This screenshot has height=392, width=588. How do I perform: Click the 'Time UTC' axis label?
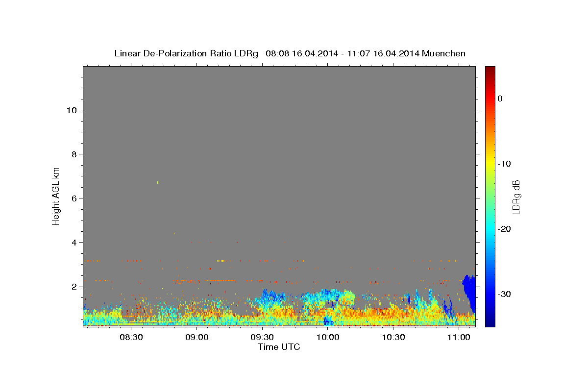(x=279, y=347)
